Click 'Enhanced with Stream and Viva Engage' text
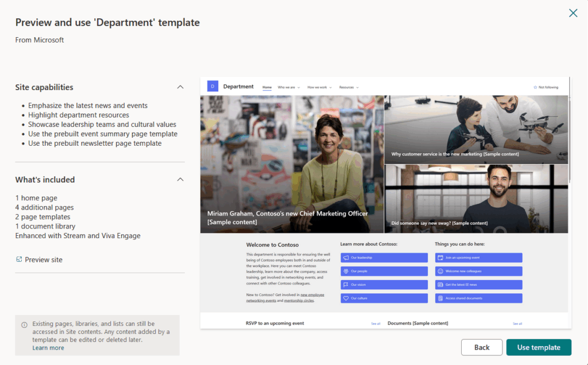Screen dimensions: 588x365 [x=78, y=236]
